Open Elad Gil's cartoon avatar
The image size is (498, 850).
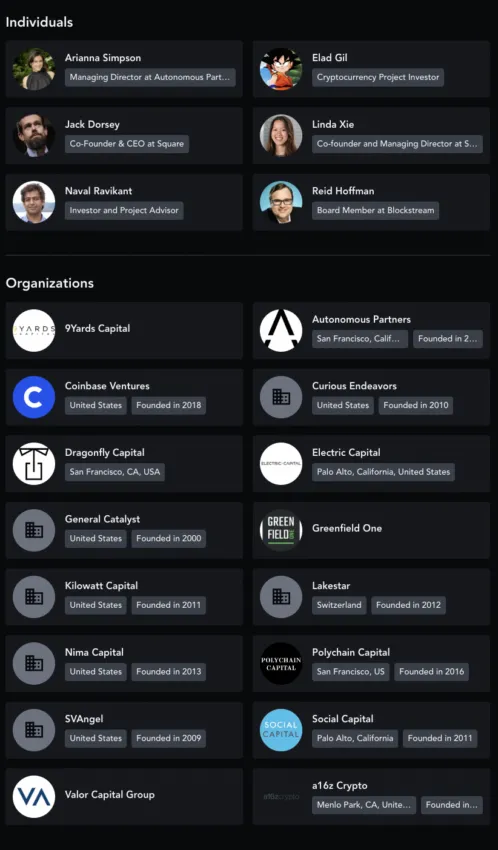pyautogui.click(x=281, y=69)
